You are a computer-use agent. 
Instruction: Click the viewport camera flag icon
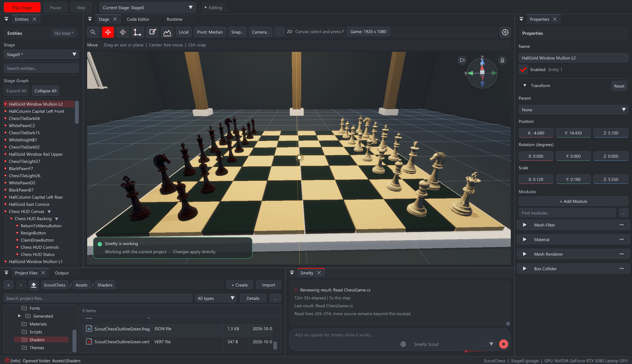coord(462,60)
